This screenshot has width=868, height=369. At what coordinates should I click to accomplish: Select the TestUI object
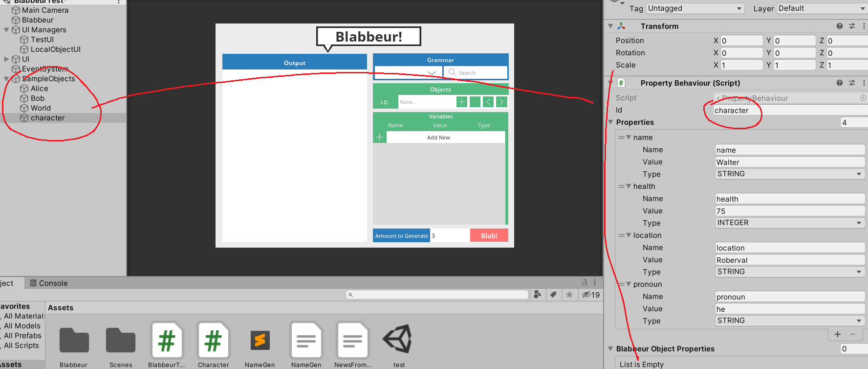click(42, 40)
